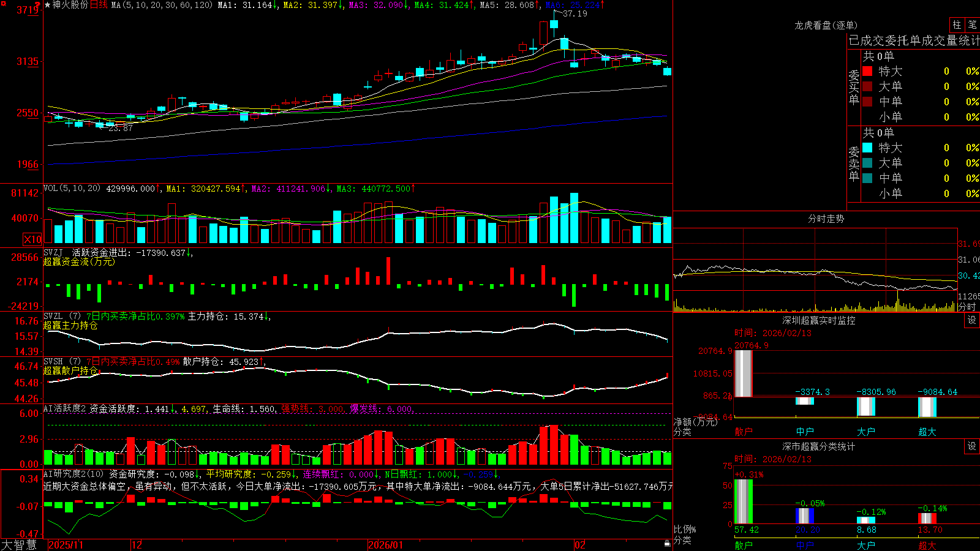The width and height of the screenshot is (980, 551).
Task: Click the teal 中单 sell-order swatch
Action: click(867, 178)
